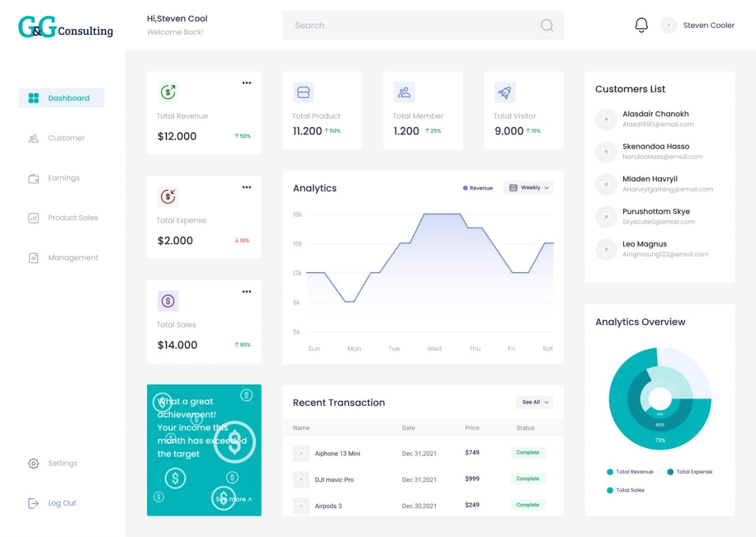Open three-dot menu on Total Revenue card
Screen dimensions: 756x537
click(247, 83)
